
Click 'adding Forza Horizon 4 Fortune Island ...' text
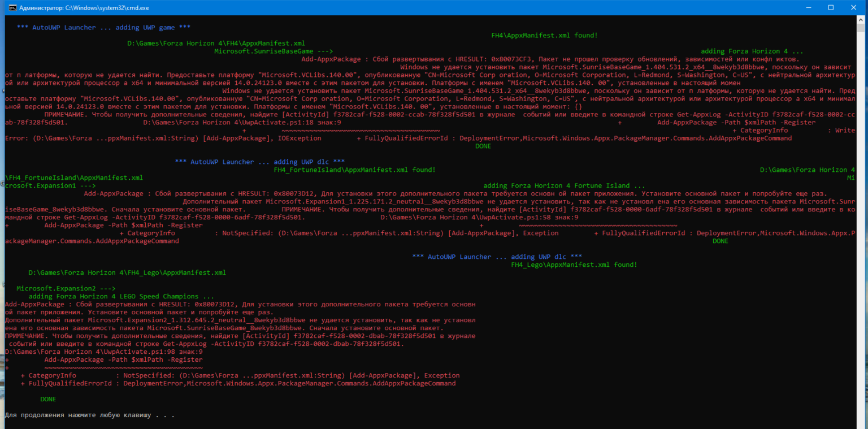pos(564,185)
